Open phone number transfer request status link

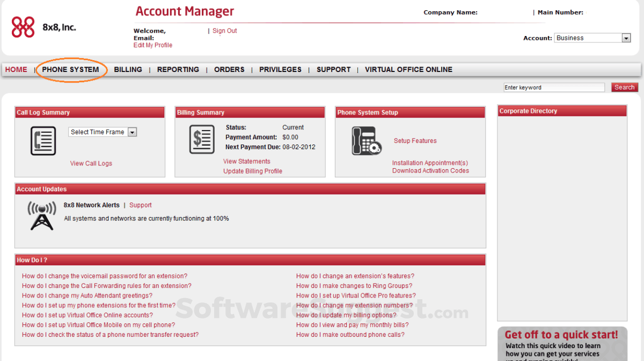tap(110, 334)
